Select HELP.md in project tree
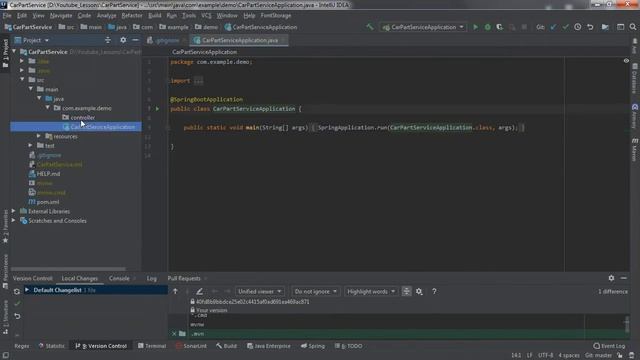The height and width of the screenshot is (360, 640). click(x=48, y=174)
